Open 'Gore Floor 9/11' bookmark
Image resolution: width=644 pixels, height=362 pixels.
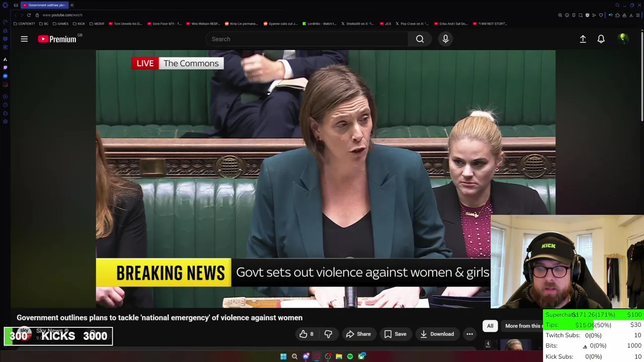[164, 24]
